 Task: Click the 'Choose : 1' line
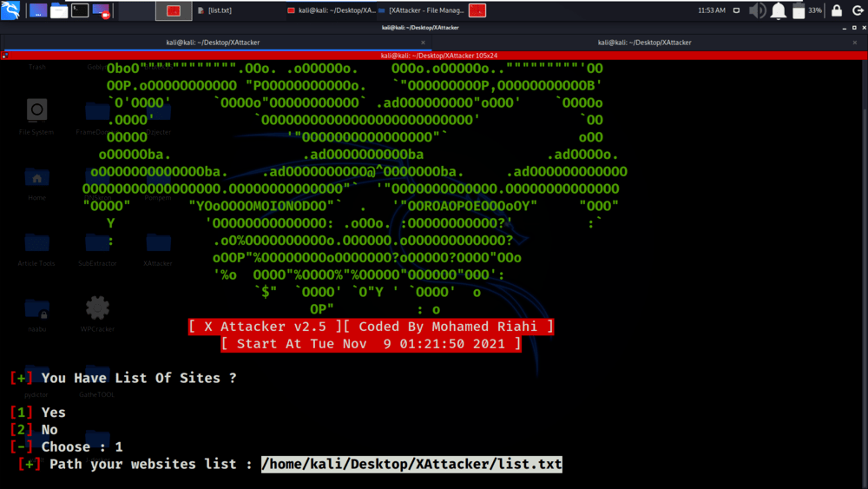pos(67,447)
